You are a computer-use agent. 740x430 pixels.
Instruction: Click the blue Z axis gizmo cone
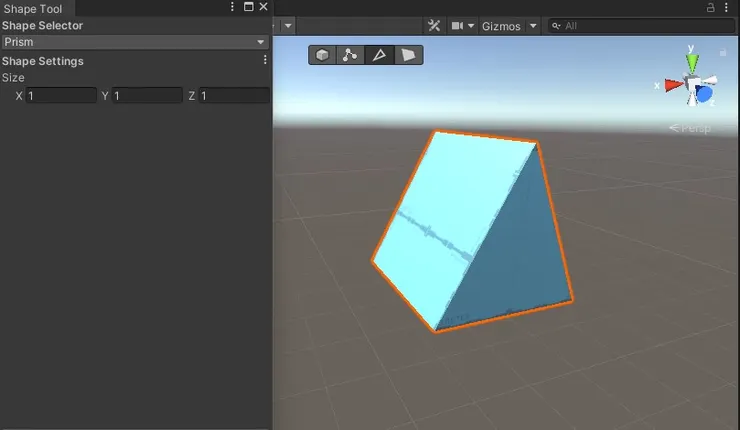click(x=704, y=94)
